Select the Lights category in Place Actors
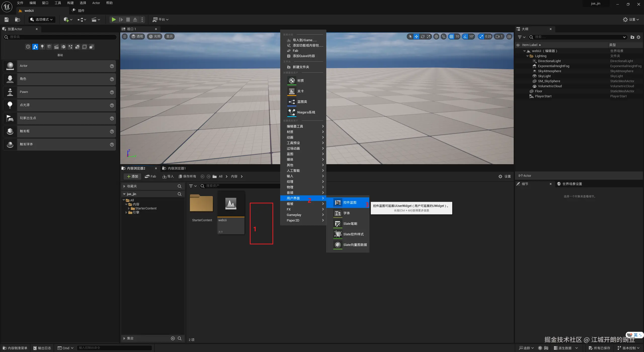The image size is (644, 352). coord(42,47)
